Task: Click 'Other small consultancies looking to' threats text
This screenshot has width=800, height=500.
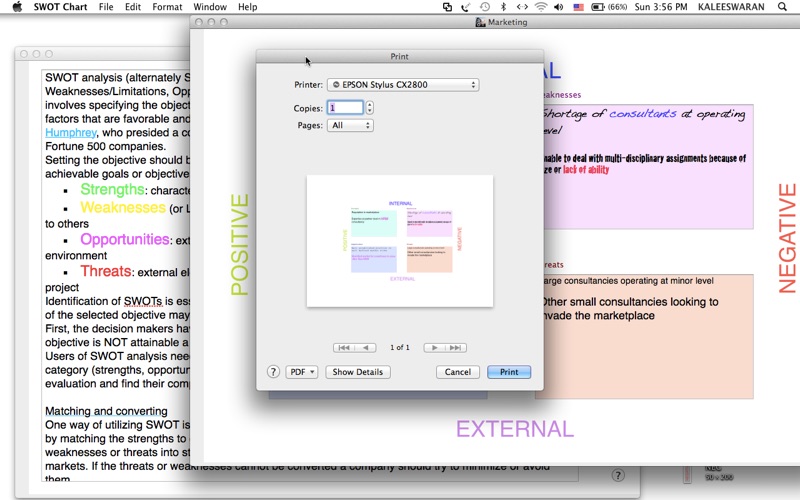Action: 631,302
